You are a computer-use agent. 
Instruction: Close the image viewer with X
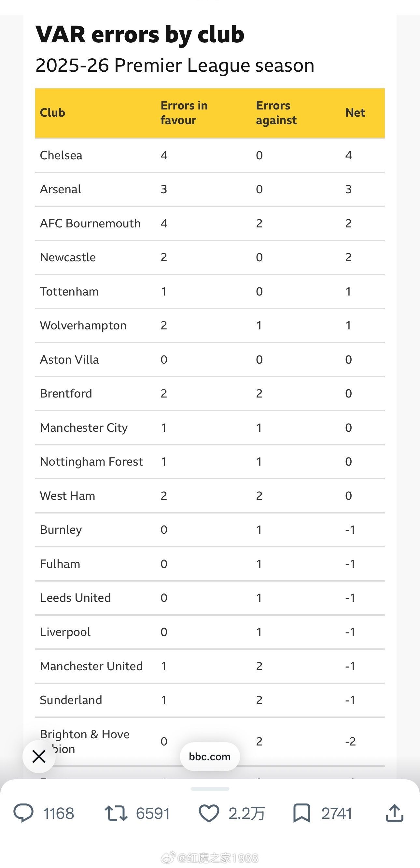pos(39,757)
